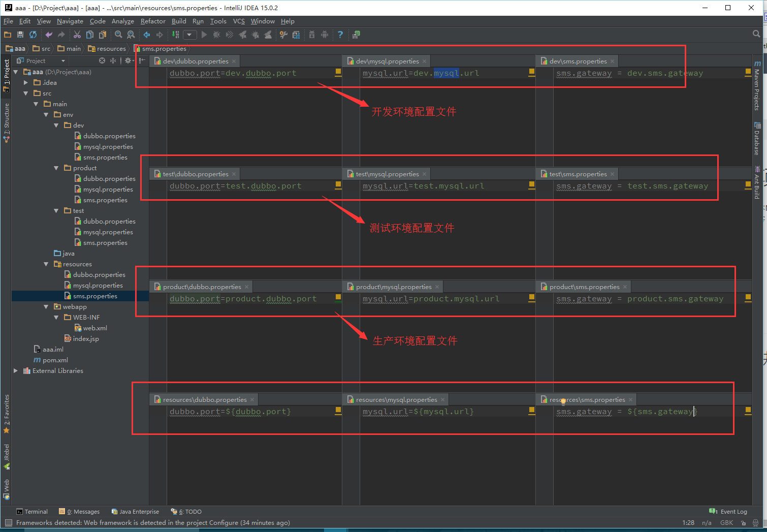This screenshot has width=767, height=532.
Task: Click the Forward navigation arrow
Action: (159, 35)
